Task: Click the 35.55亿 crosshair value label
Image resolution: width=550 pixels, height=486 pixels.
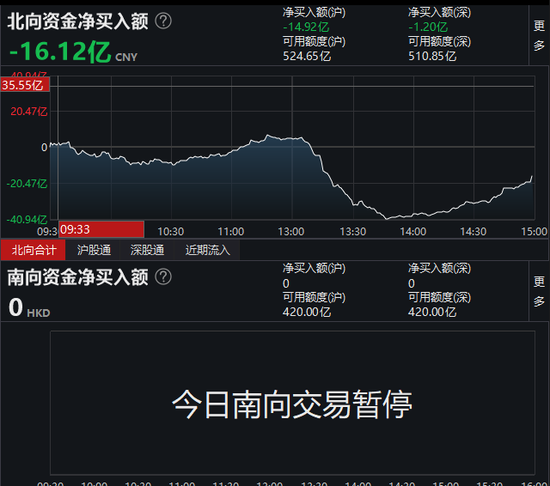Action: point(25,85)
